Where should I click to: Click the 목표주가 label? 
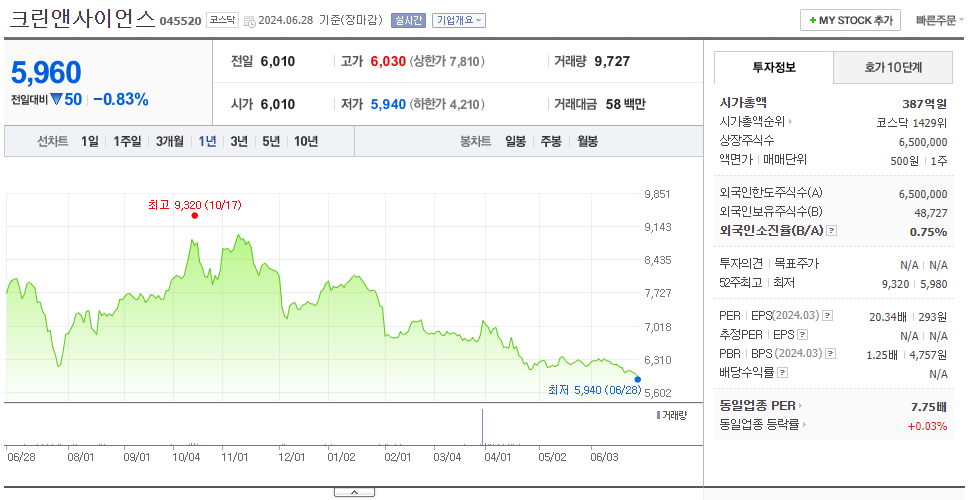pyautogui.click(x=796, y=264)
